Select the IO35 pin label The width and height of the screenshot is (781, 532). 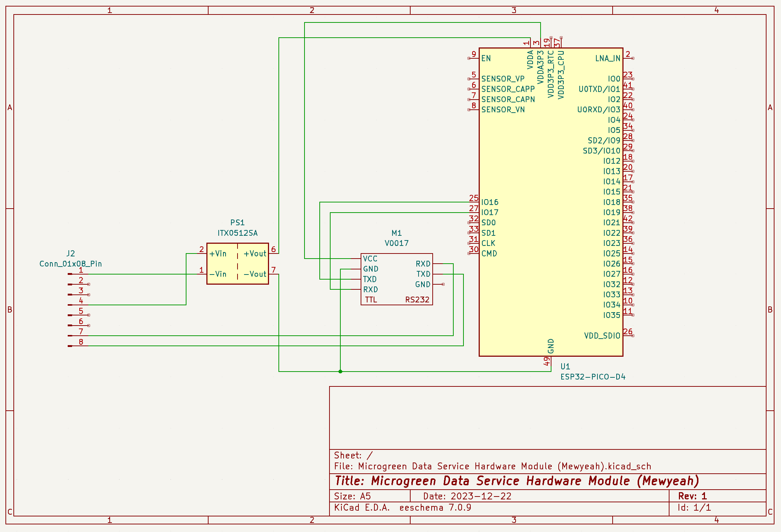point(612,315)
